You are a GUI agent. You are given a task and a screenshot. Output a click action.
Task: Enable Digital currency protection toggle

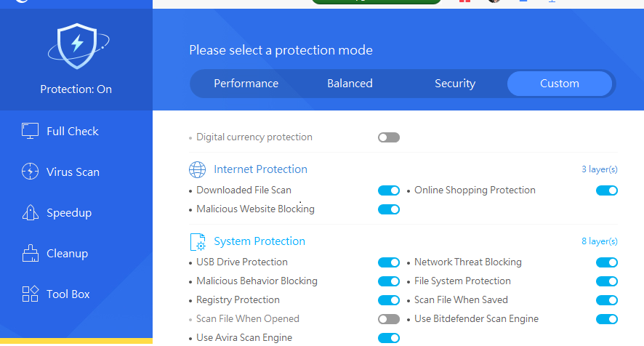point(389,137)
